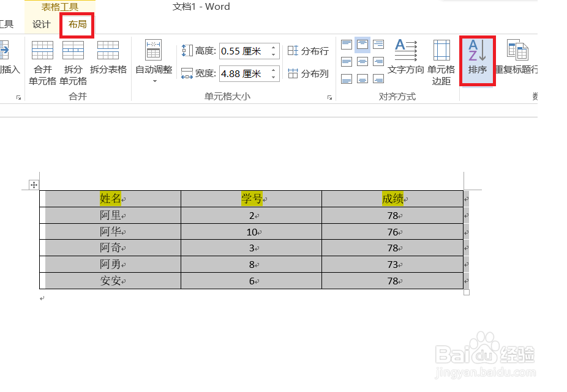Screen dimensions: 567x392
Task: Switch to the 设计 ribbon tab
Action: pyautogui.click(x=40, y=24)
